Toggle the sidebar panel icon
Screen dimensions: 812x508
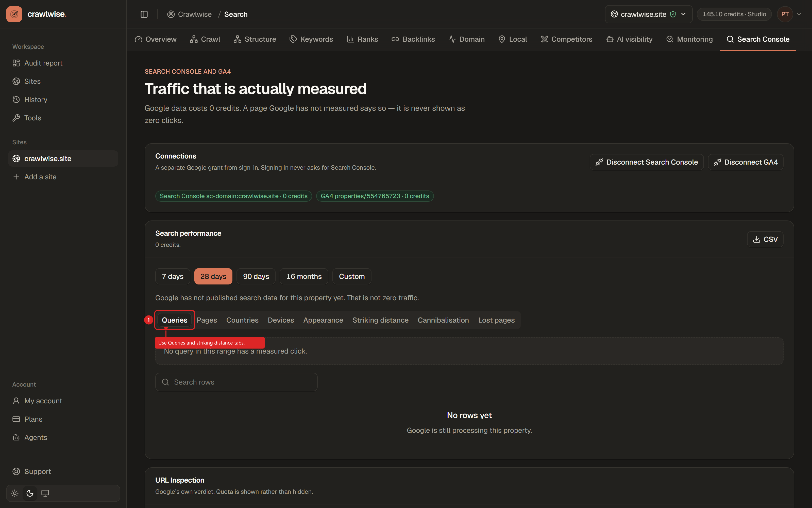click(x=144, y=14)
